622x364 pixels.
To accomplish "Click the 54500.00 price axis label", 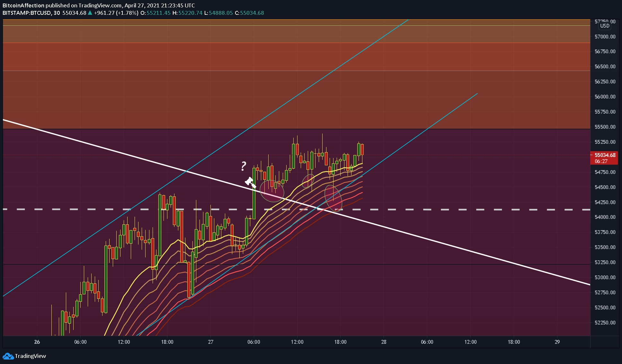I will click(605, 187).
